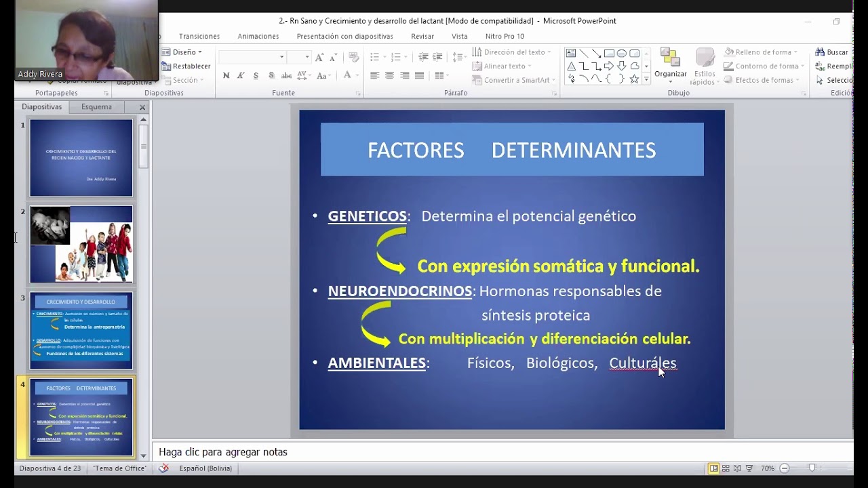Click Español (Bolivia) language indicator
Image resolution: width=868 pixels, height=488 pixels.
point(206,468)
